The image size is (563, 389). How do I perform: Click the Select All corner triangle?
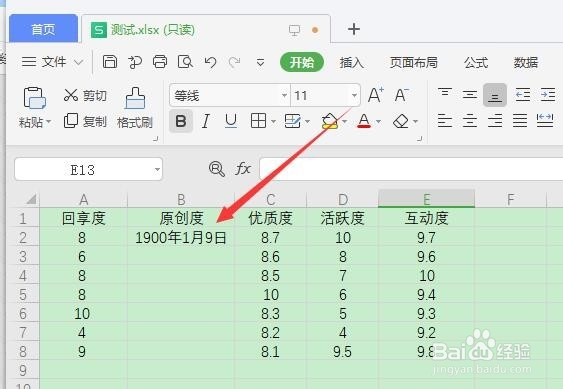pyautogui.click(x=31, y=199)
